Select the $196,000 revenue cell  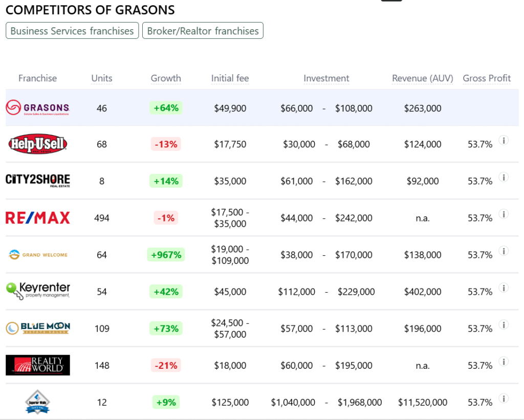(422, 329)
